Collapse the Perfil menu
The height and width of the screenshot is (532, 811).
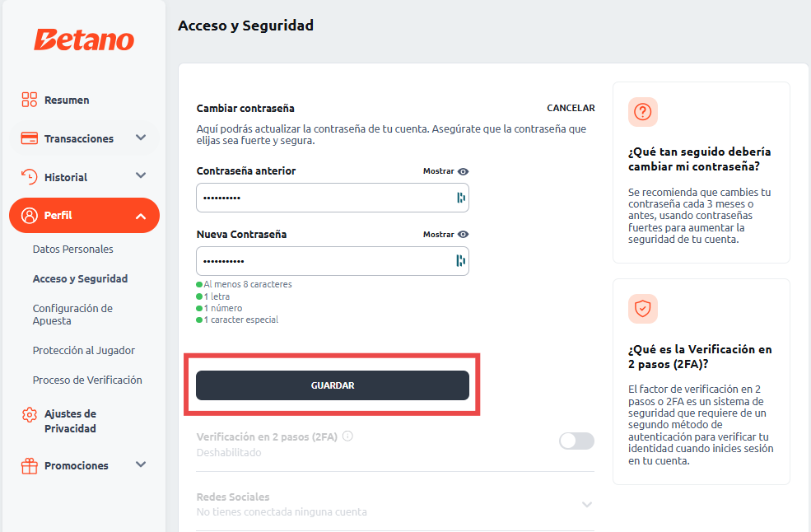[x=141, y=216]
